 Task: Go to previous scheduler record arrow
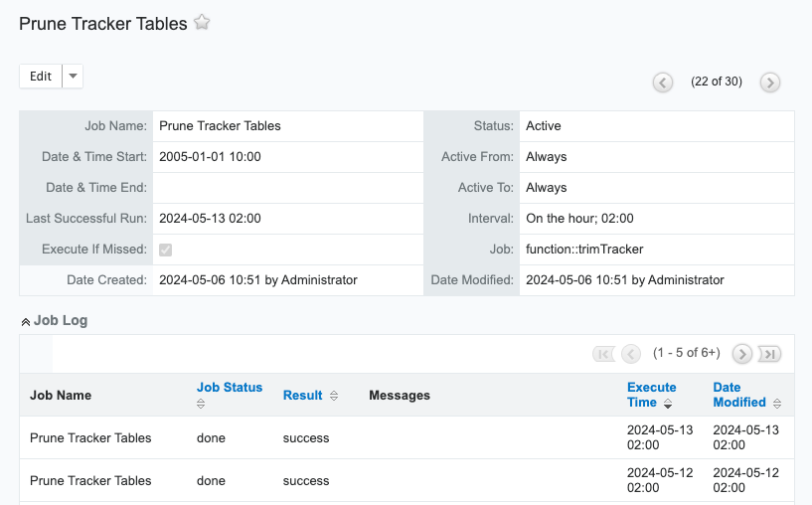pos(662,82)
